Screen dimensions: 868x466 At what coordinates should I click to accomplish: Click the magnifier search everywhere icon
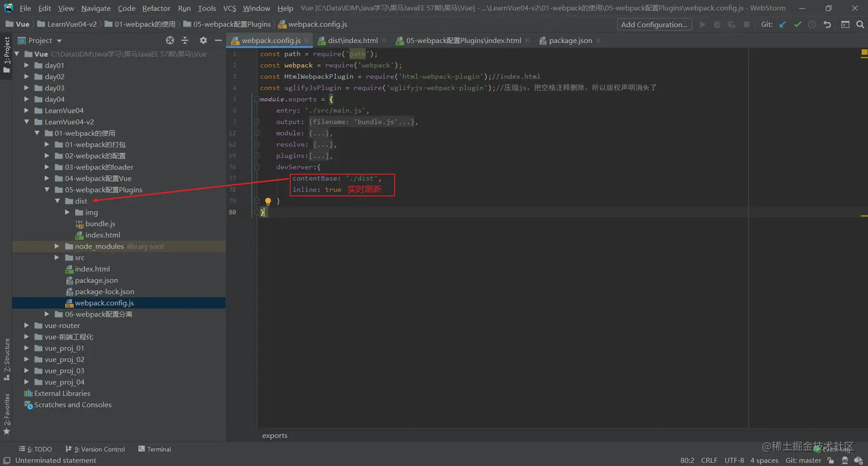coord(860,25)
